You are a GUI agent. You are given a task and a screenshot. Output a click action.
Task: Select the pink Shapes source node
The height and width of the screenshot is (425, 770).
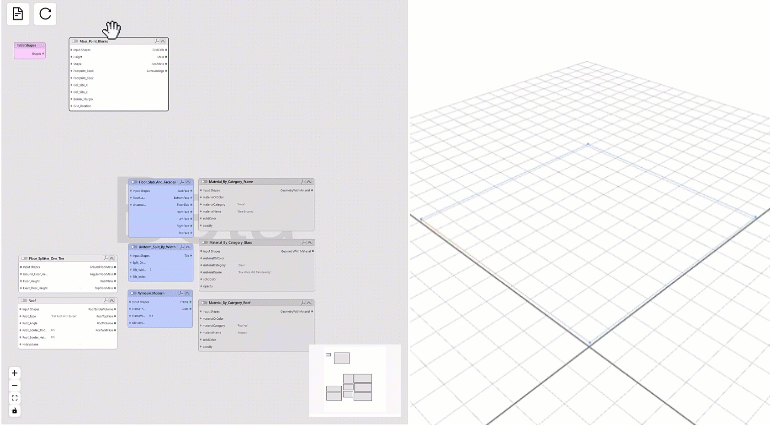pyautogui.click(x=30, y=51)
